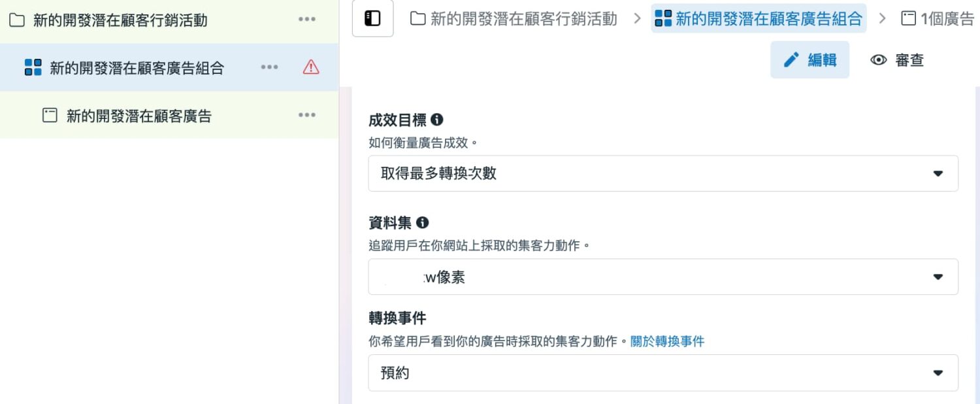Click the info icon next to 成效目標
Screen dimensions: 980x404
[x=436, y=120]
